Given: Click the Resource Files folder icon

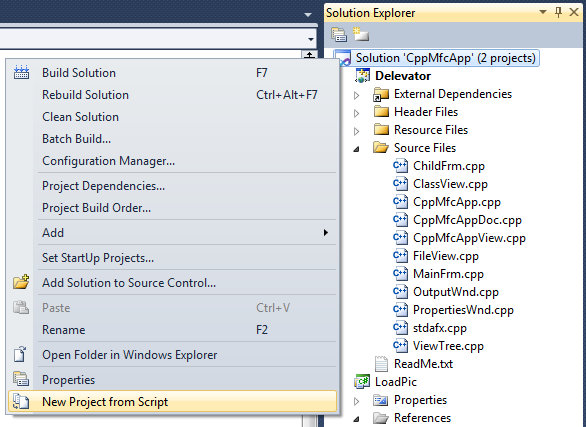Looking at the screenshot, I should [x=381, y=129].
